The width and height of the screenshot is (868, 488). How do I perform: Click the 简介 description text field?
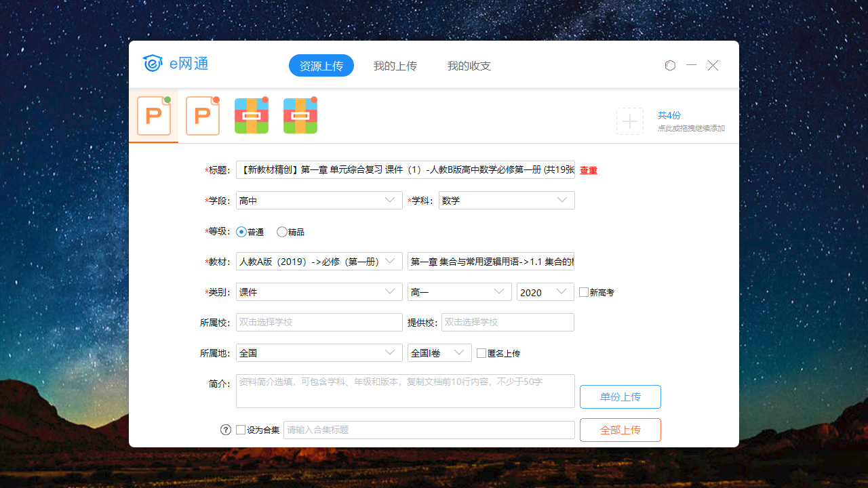click(405, 390)
